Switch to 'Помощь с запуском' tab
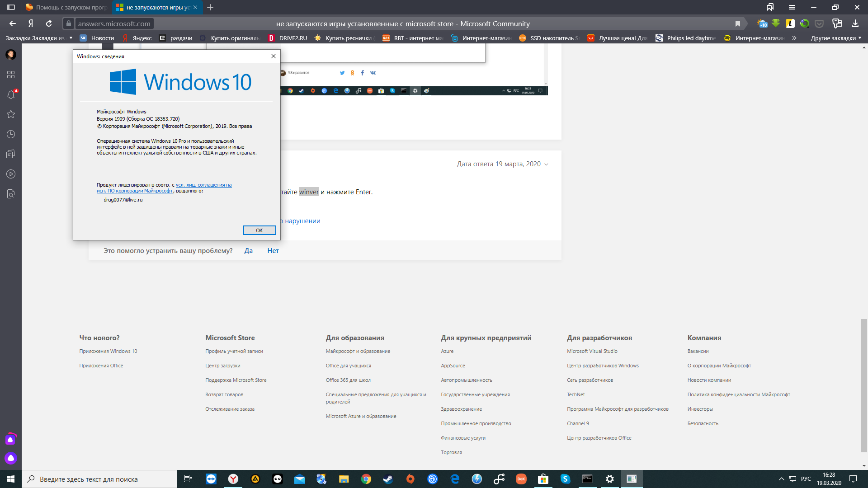Image resolution: width=868 pixels, height=488 pixels. click(x=66, y=7)
